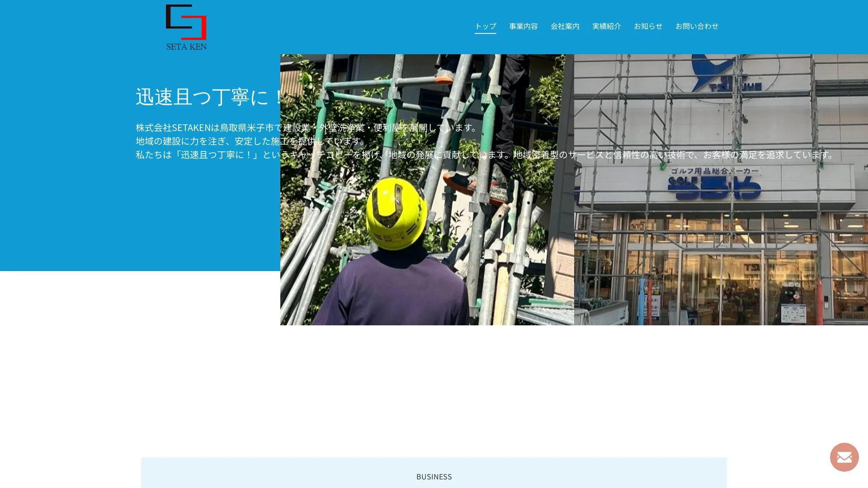Click the BUSINESS section heading
Screen dimensions: 868x488
pos(434,477)
